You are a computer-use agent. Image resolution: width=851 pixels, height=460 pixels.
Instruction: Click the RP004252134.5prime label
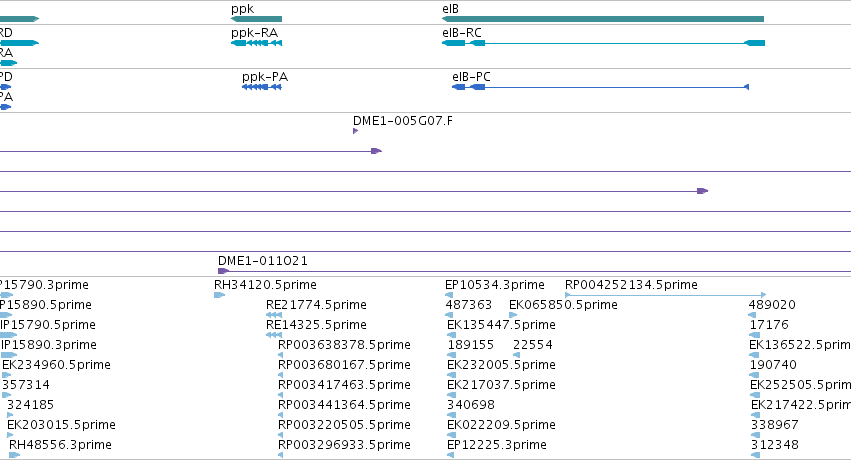click(631, 285)
